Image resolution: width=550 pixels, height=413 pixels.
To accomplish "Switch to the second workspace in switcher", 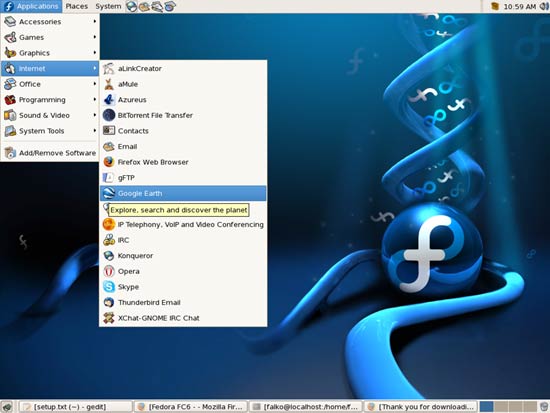I will tap(501, 407).
